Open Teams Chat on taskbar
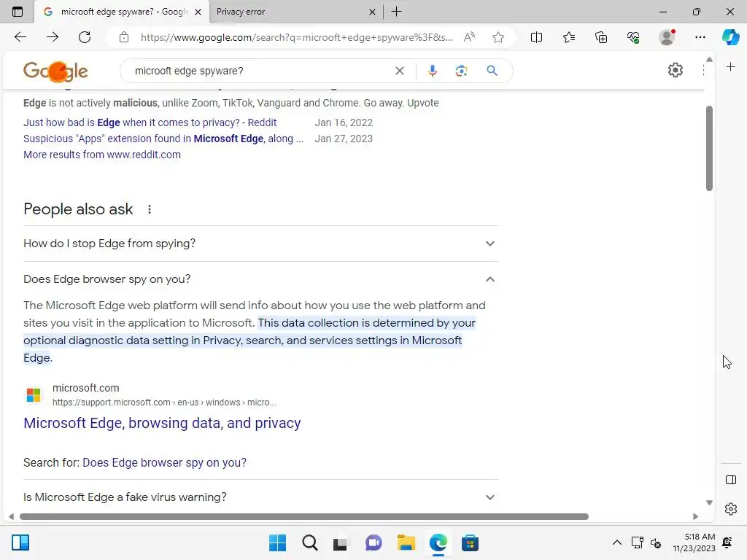 (x=373, y=542)
